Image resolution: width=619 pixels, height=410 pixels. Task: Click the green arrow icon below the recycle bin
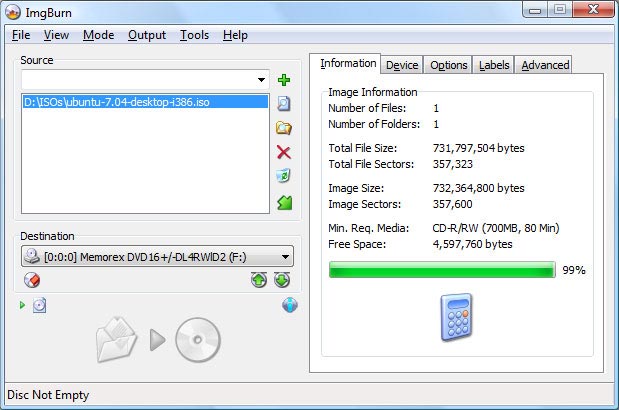pyautogui.click(x=285, y=203)
